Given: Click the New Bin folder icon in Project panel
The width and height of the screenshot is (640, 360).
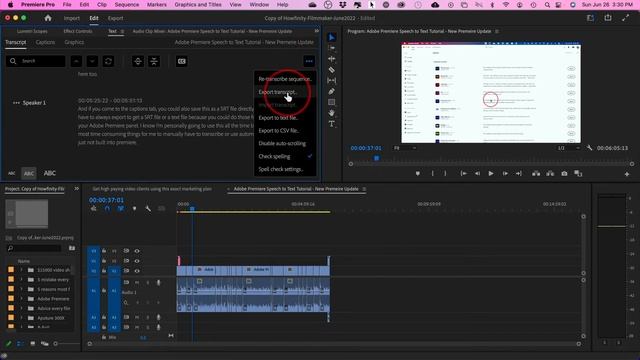Looking at the screenshot, I should coord(72,248).
